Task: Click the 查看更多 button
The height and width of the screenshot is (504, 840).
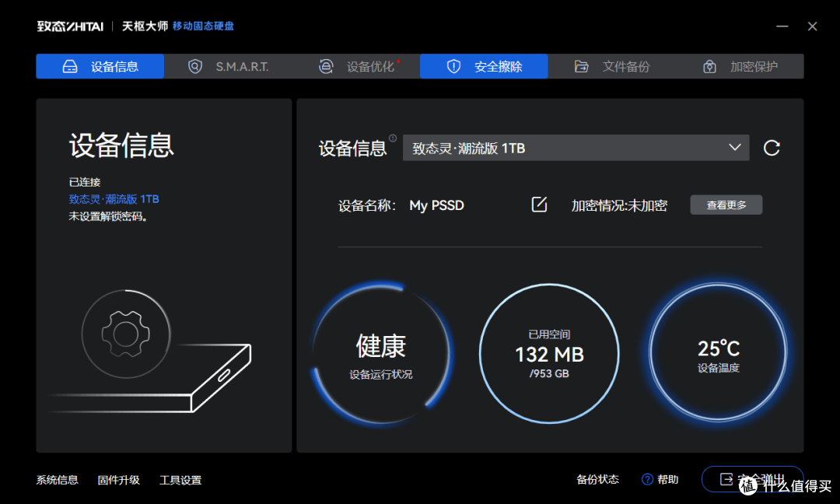Action: (726, 205)
